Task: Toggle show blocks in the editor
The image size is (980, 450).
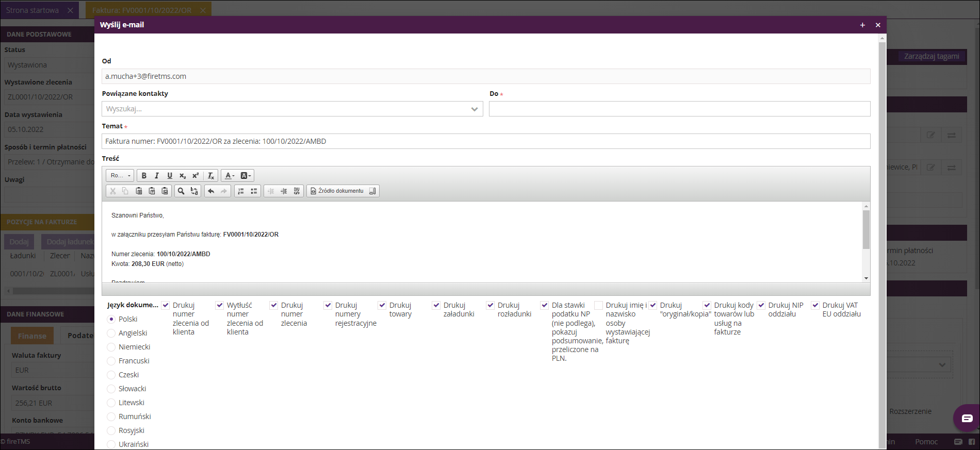Action: 372,191
